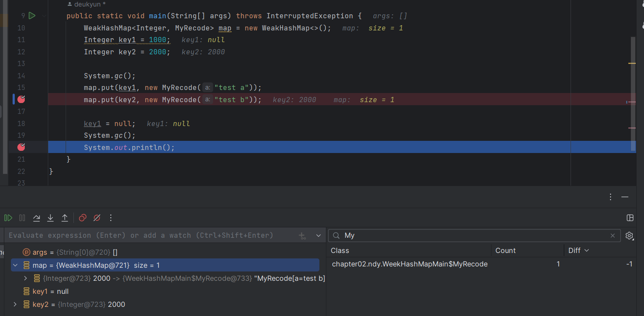Image resolution: width=644 pixels, height=316 pixels.
Task: Click the Resume Program debugger icon
Action: (x=8, y=218)
